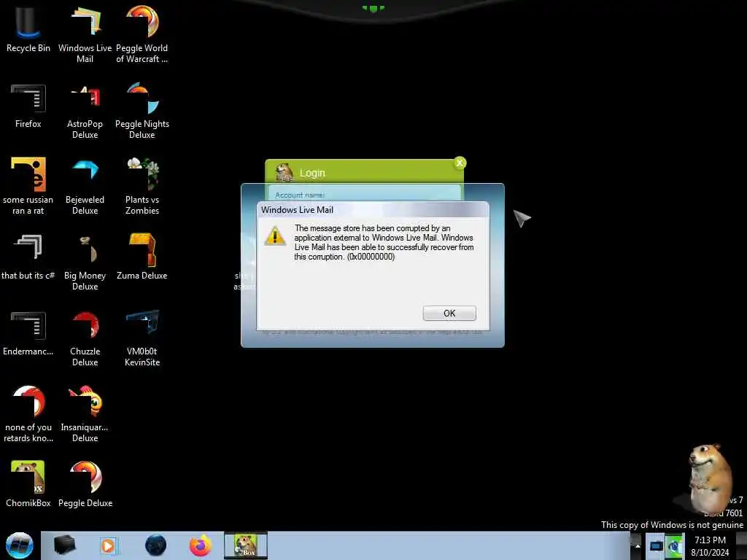Image resolution: width=747 pixels, height=560 pixels.
Task: Select the AstroPop Deluxe desktop icon
Action: 85,111
